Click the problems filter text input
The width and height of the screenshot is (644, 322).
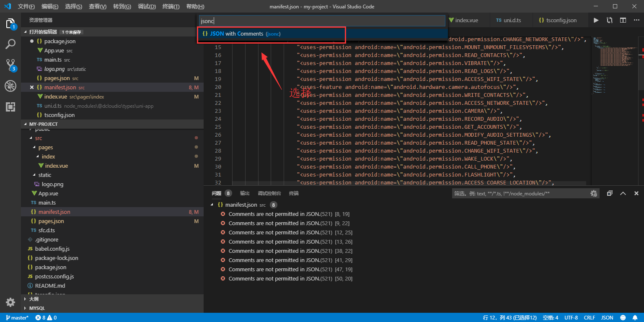pos(520,193)
